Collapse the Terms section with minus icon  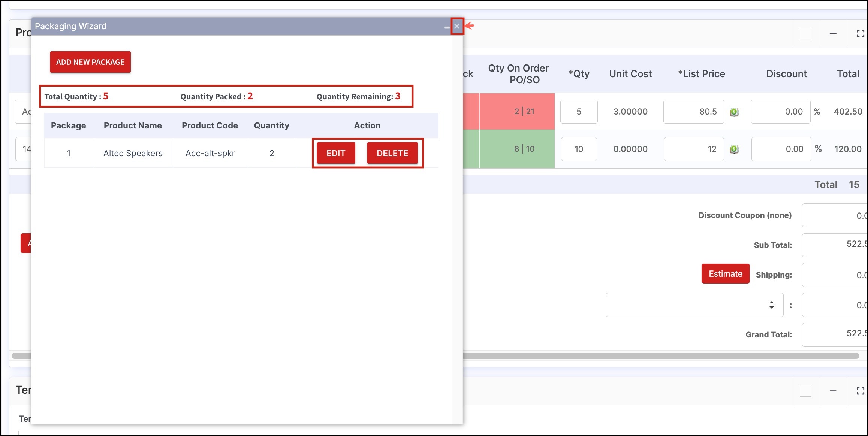(833, 391)
